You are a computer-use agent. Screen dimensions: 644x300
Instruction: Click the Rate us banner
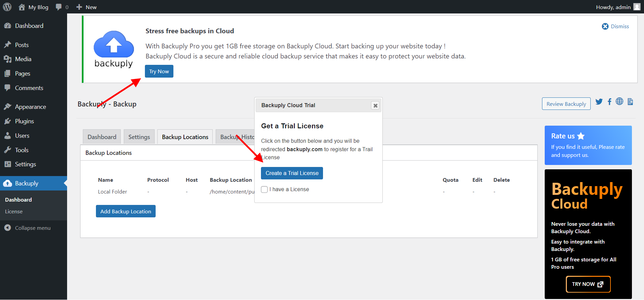point(588,145)
